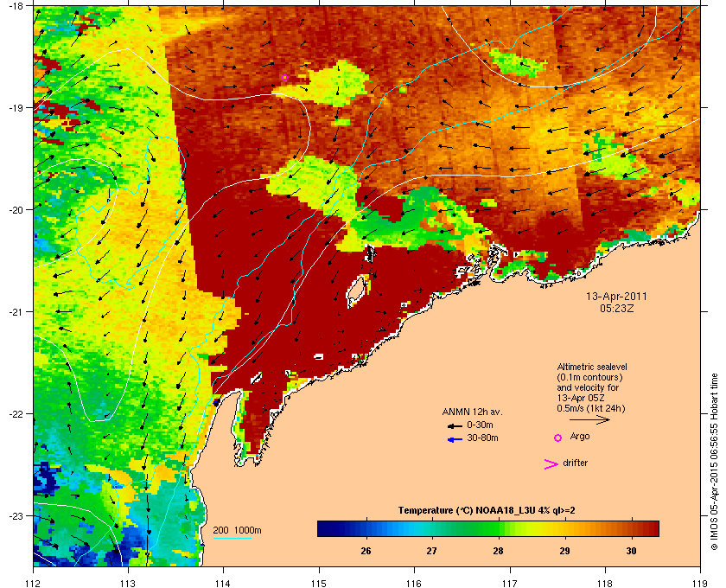The image size is (726, 588).
Task: Click the IMOS copyright timestamp text
Action: click(714, 463)
